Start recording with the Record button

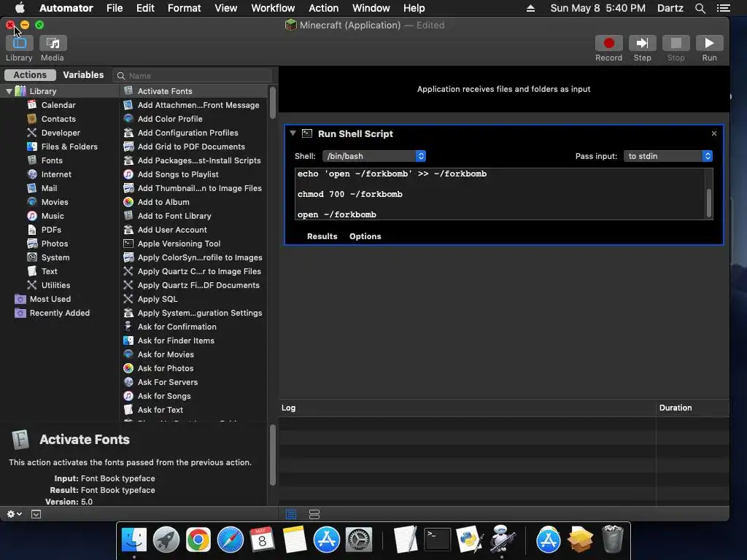pos(608,43)
